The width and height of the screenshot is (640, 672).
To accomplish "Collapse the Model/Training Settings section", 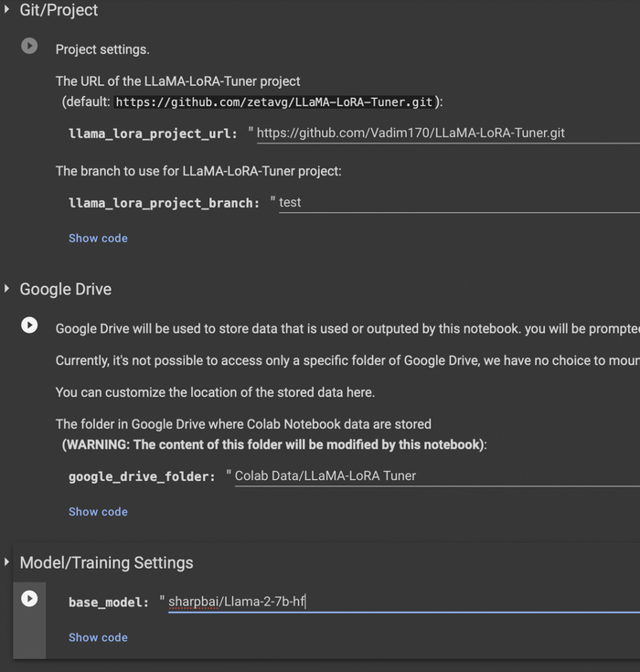I will pos(7,562).
